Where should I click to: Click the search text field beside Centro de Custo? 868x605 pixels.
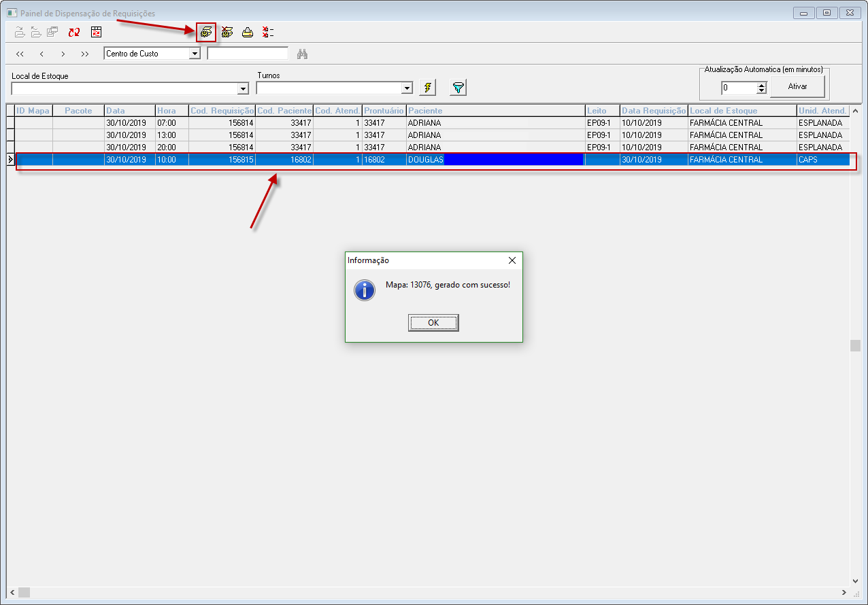click(x=248, y=53)
